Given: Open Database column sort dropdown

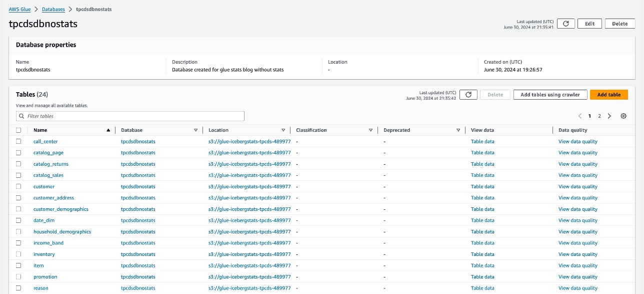Looking at the screenshot, I should coord(195,130).
